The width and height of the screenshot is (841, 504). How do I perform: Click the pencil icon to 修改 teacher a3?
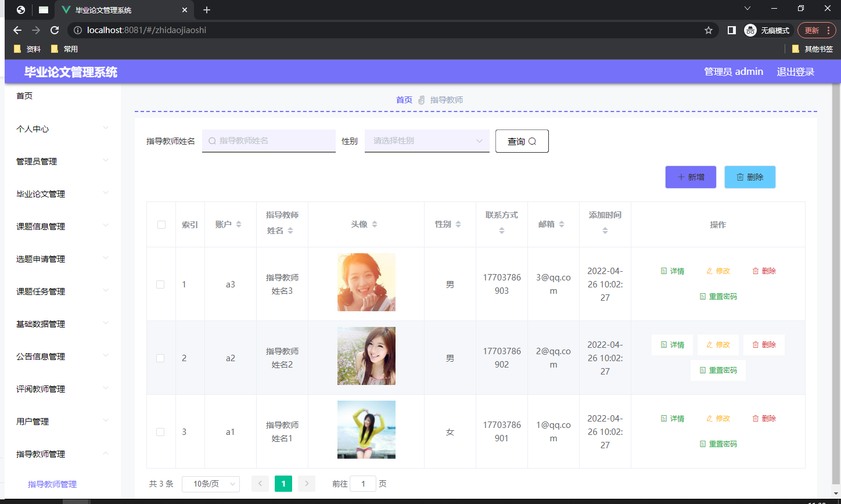[709, 271]
